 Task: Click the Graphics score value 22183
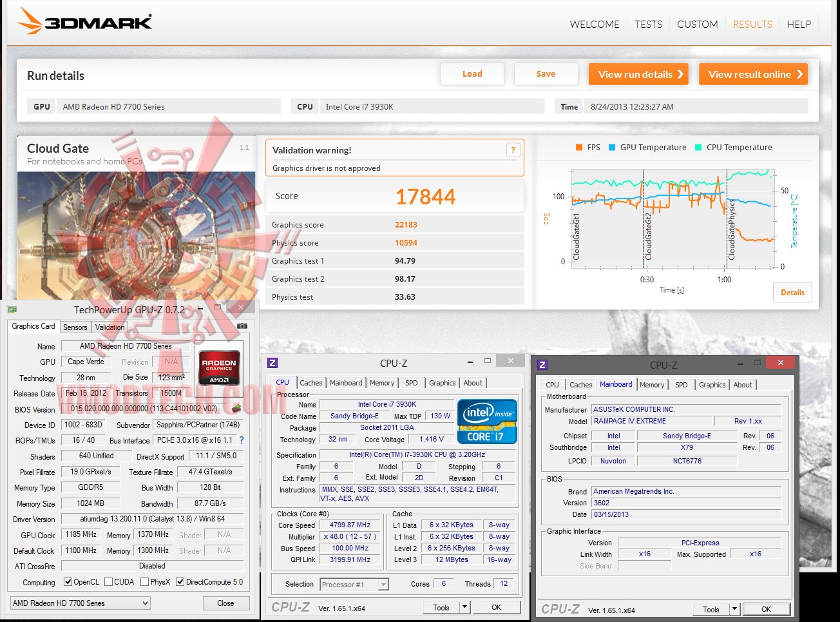406,225
